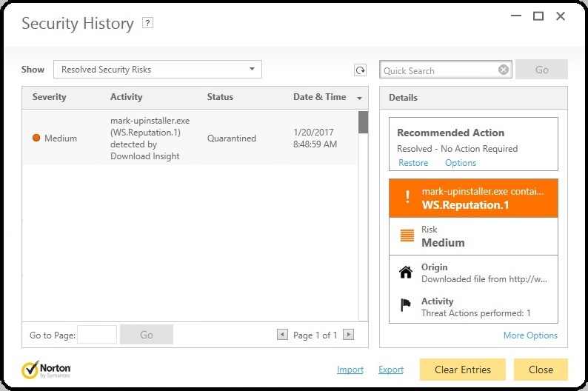This screenshot has height=391, width=588.
Task: Click the Restore link
Action: coord(413,163)
